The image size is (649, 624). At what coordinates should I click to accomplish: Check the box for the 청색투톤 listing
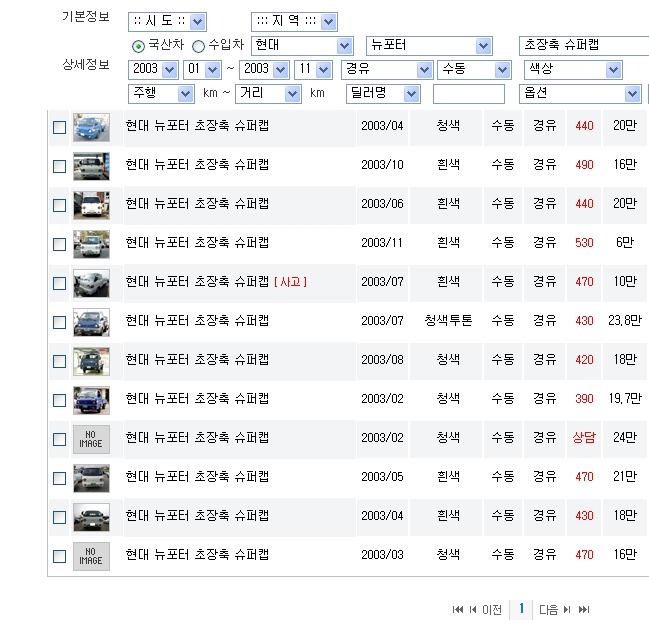[x=60, y=322]
